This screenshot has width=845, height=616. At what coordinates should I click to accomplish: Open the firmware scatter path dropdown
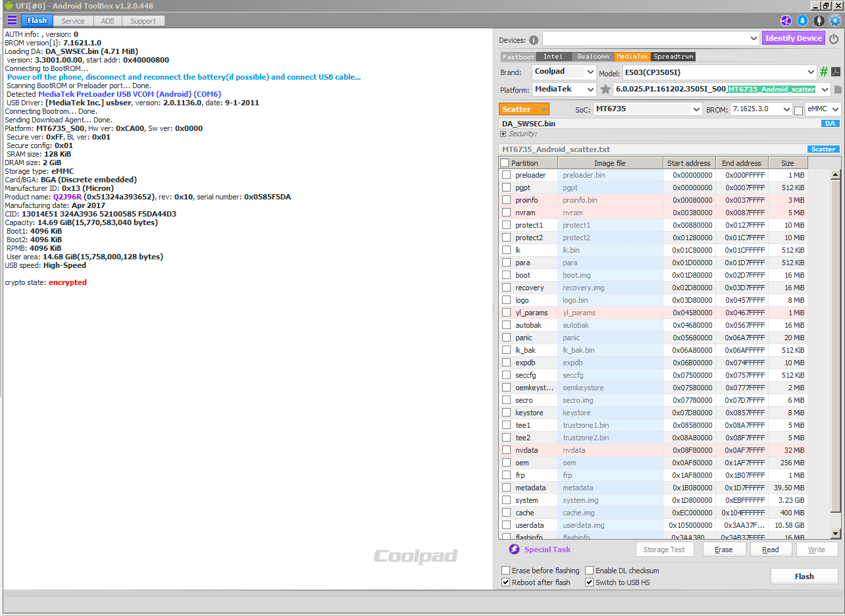(722, 89)
